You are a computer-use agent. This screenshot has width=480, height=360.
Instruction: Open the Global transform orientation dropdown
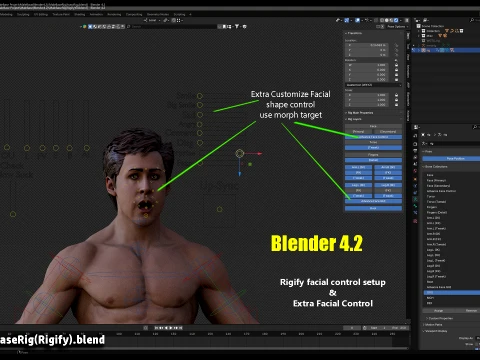[152, 20]
